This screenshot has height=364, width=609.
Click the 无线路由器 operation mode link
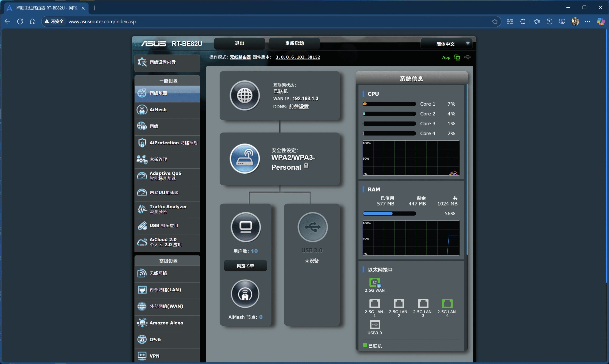[240, 57]
